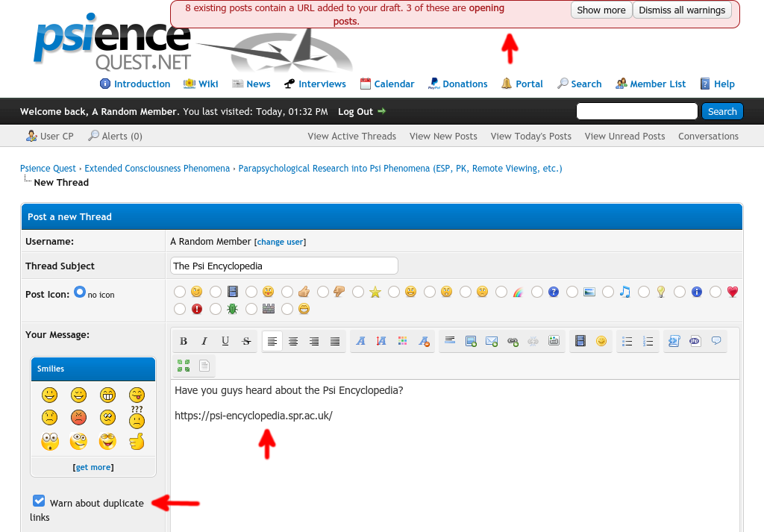Insert an image into the message

(471, 342)
